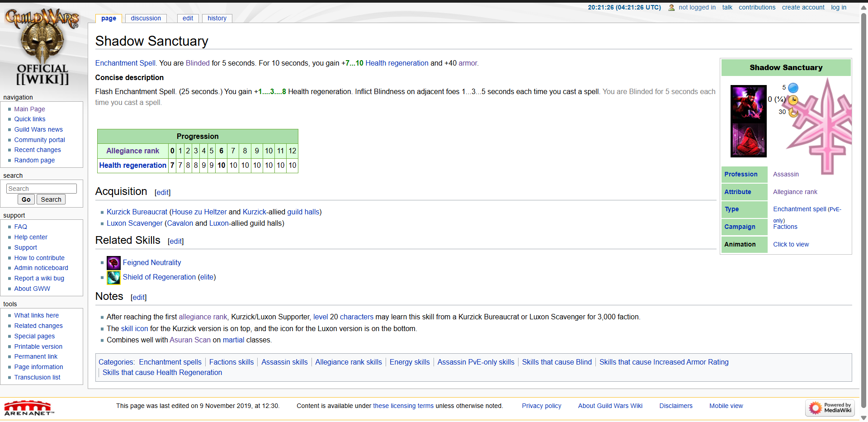Open Quick links in navigation

30,119
